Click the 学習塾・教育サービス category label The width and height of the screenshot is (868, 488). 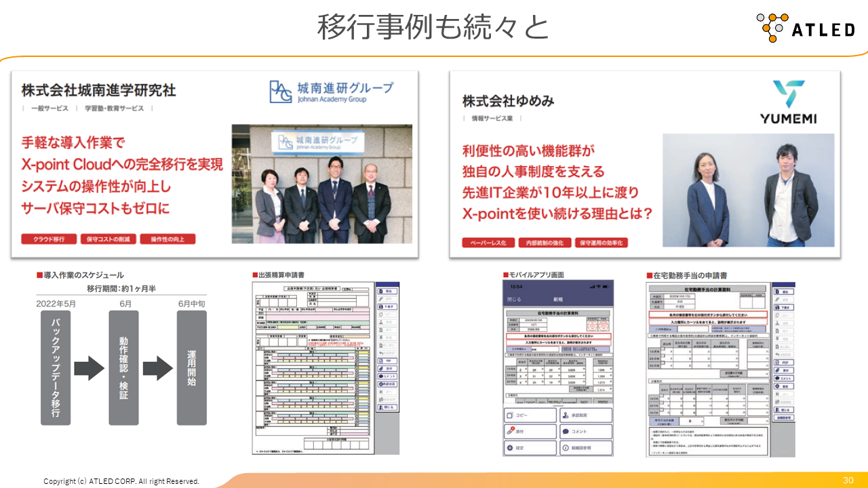tap(115, 108)
